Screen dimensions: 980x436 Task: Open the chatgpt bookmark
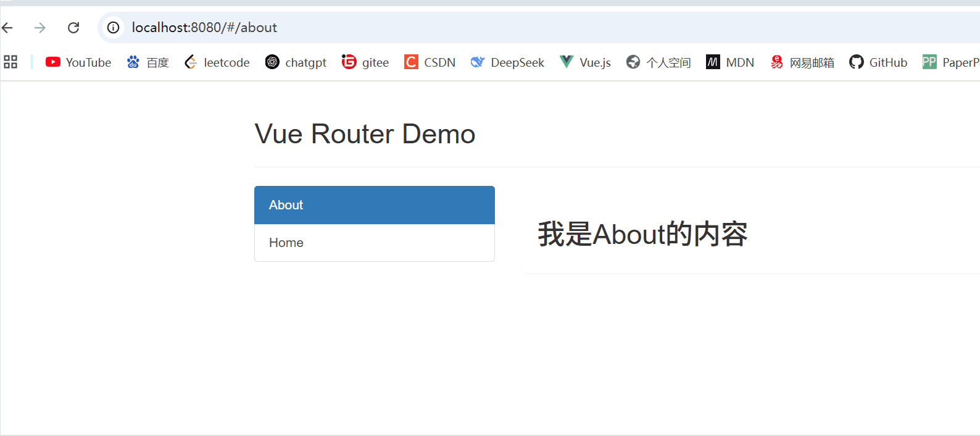pyautogui.click(x=296, y=62)
